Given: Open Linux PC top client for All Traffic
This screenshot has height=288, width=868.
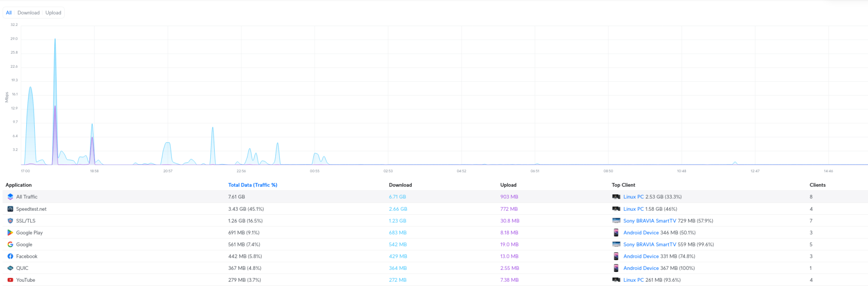Looking at the screenshot, I should [x=633, y=197].
